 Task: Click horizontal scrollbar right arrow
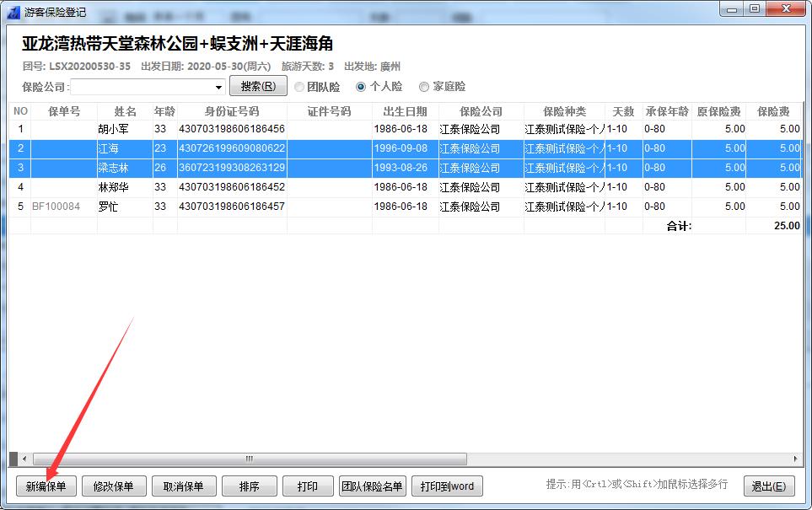pos(797,459)
